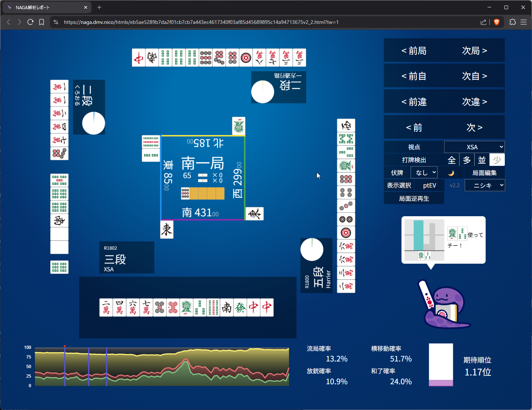Screen dimensions: 532x410
Task: Reload the page with the refresh icon
Action: point(31,22)
